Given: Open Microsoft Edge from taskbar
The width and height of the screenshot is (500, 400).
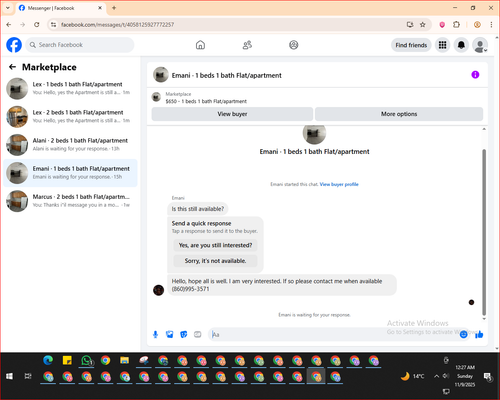Looking at the screenshot, I should (48, 360).
